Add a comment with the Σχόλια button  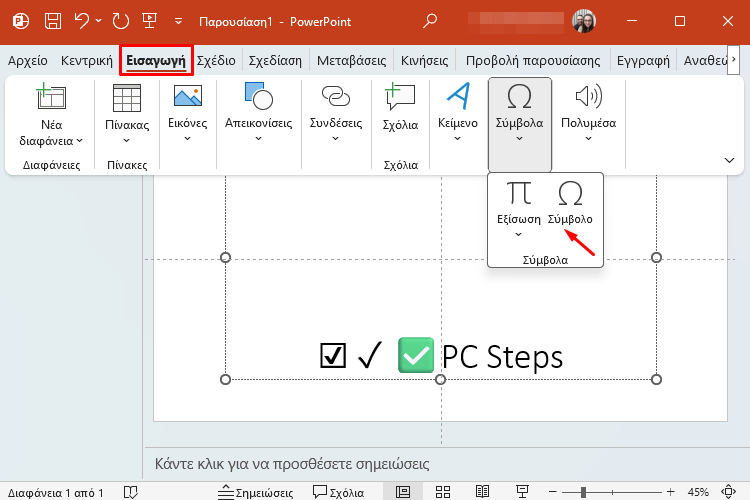click(x=400, y=108)
